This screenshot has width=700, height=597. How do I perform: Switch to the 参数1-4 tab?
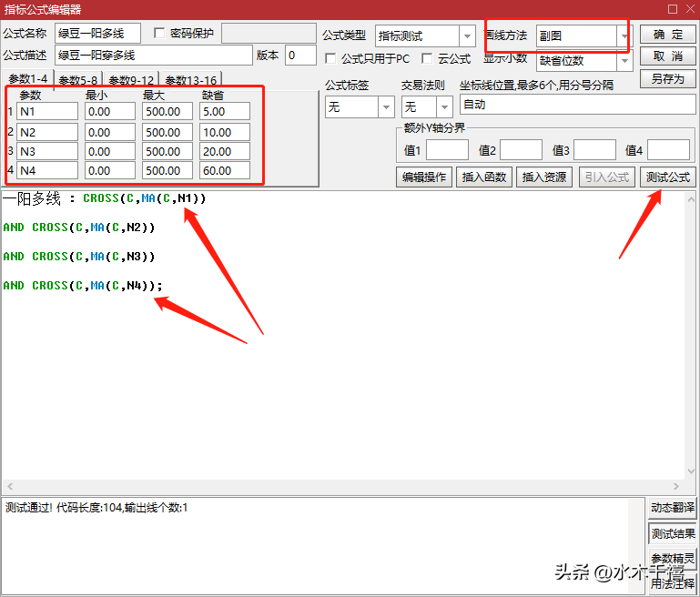tap(27, 79)
